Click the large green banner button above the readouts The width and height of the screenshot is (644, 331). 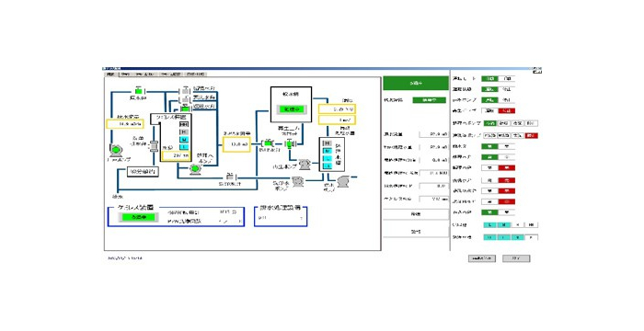(416, 84)
